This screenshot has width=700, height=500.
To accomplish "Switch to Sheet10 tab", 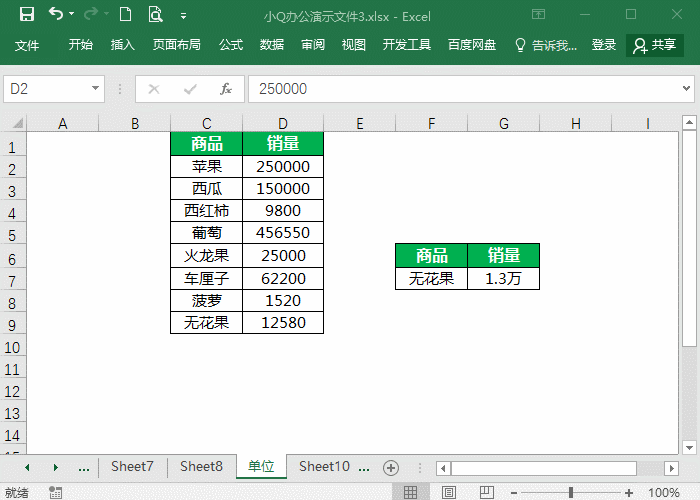I will (325, 467).
